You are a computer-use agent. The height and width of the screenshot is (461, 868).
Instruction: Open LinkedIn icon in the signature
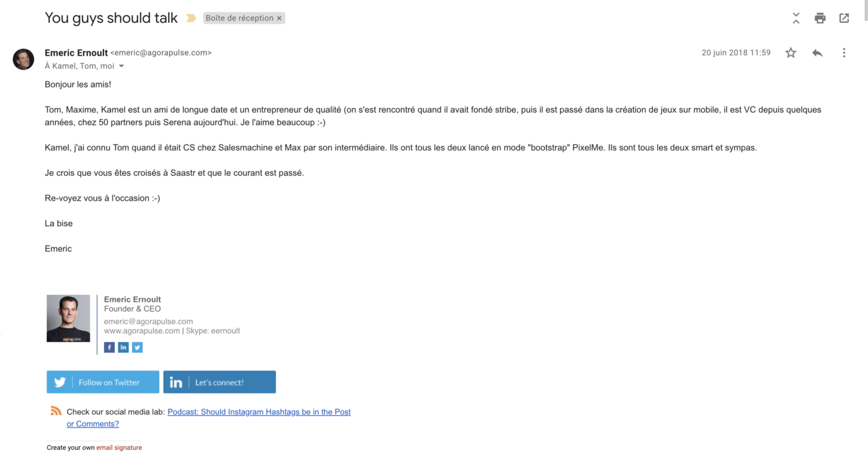(x=123, y=348)
